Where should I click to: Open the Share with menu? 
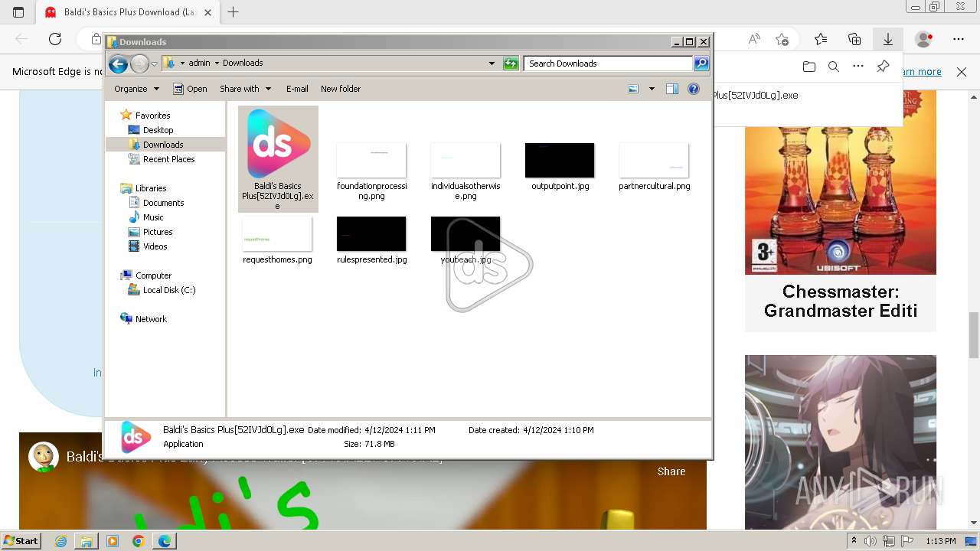point(244,89)
